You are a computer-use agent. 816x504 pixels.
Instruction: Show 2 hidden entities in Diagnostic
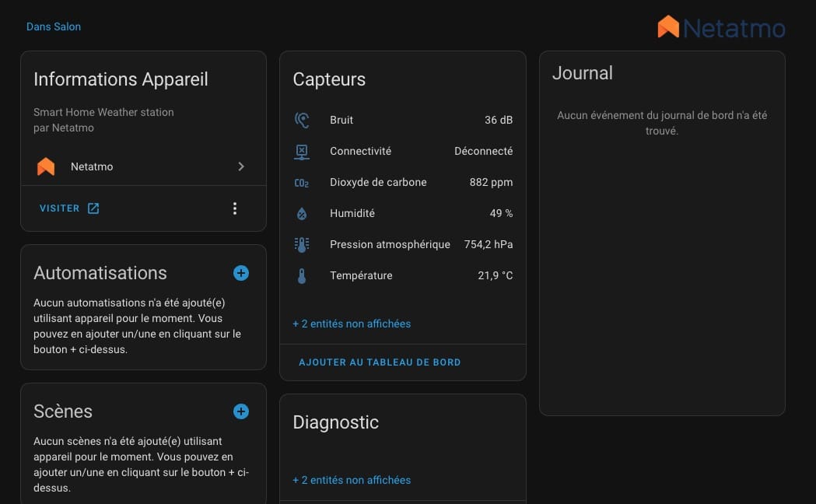click(352, 480)
